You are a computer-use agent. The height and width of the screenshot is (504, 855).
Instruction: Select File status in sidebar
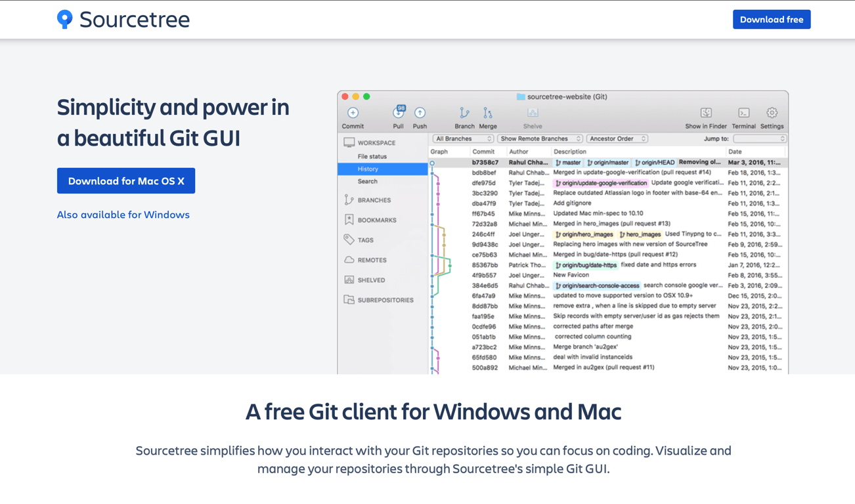tap(372, 156)
